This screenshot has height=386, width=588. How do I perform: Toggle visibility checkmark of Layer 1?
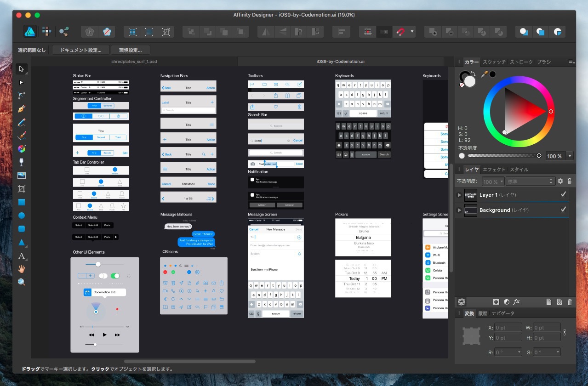click(x=563, y=195)
